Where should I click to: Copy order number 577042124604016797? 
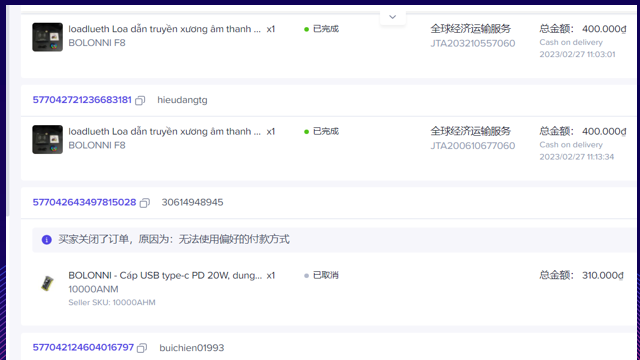point(142,348)
